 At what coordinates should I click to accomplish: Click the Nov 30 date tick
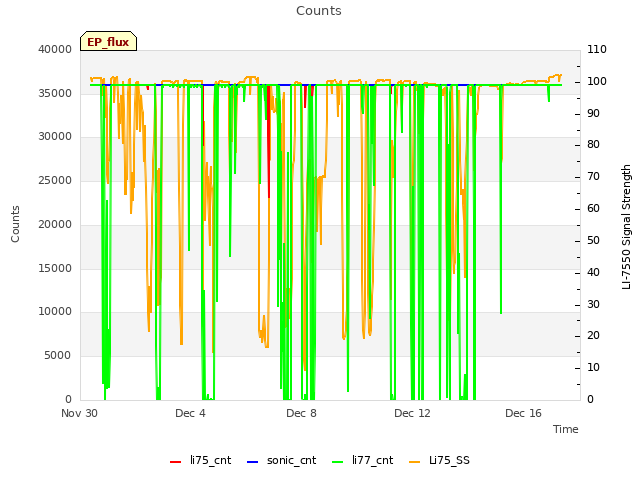click(80, 413)
